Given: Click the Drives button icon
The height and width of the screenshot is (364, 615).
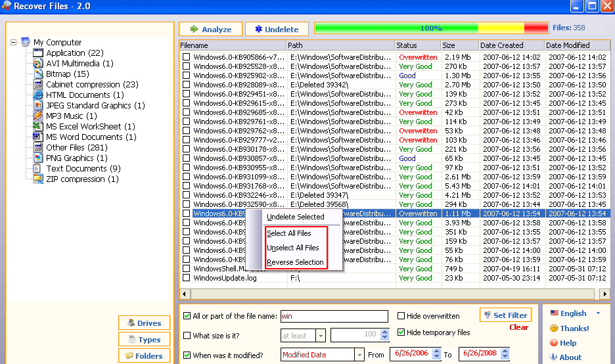Looking at the screenshot, I should (131, 323).
